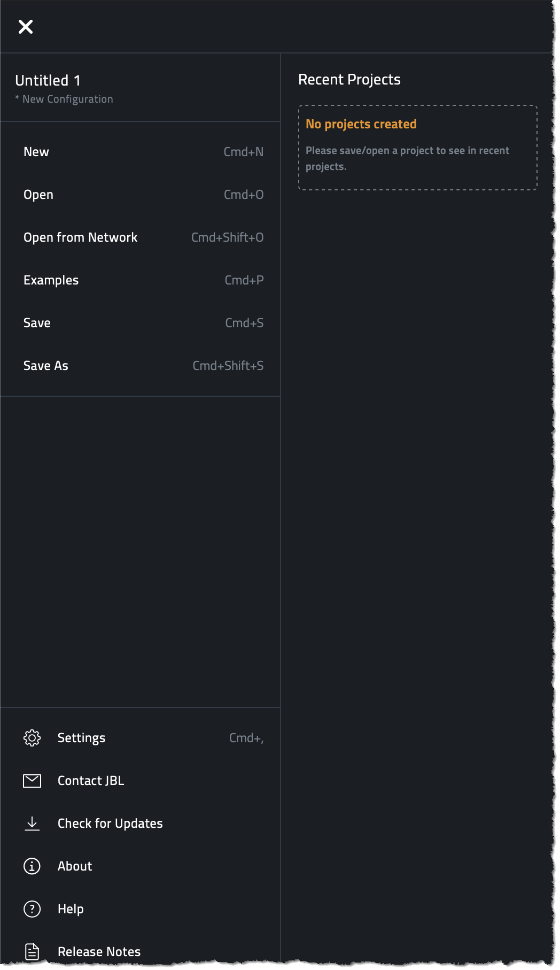
Task: Close the file menu with the X icon
Action: [x=26, y=27]
